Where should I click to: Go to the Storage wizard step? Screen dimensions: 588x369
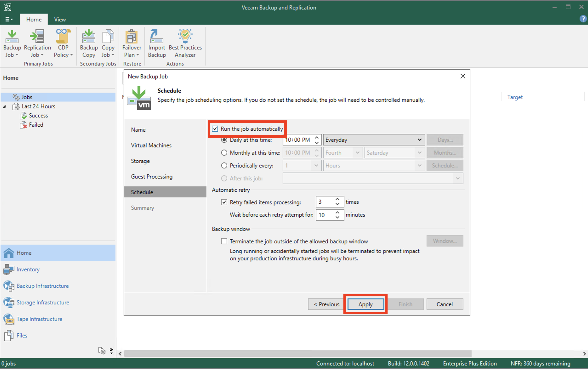(165, 161)
